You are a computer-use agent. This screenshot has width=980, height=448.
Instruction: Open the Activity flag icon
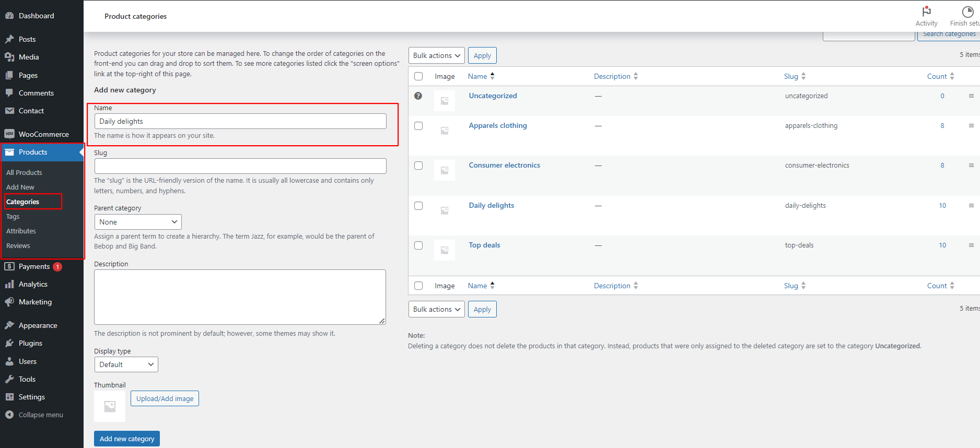926,11
